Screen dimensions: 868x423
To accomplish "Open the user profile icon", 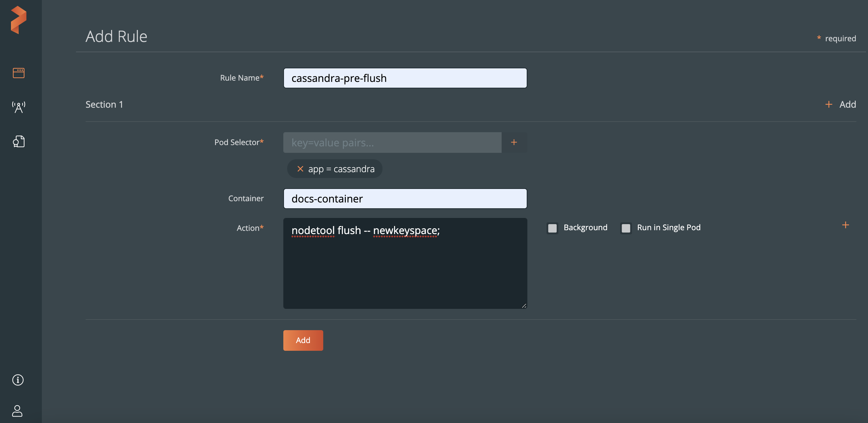I will (x=17, y=410).
